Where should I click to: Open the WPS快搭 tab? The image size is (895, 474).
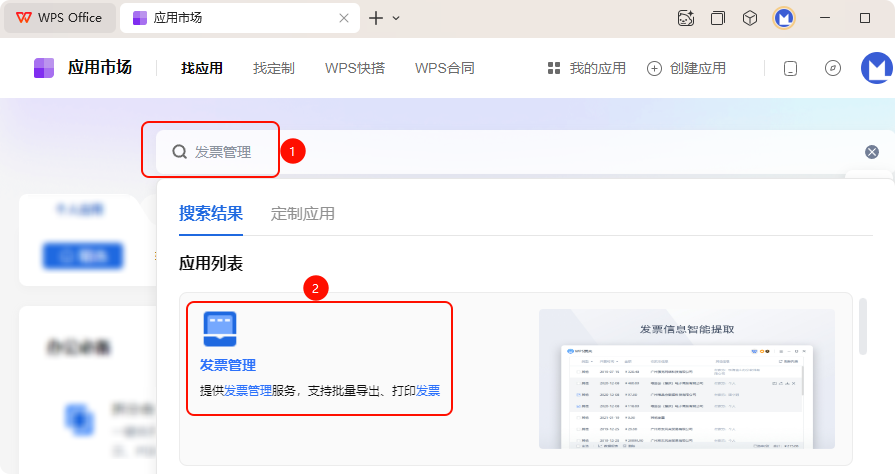pos(355,68)
